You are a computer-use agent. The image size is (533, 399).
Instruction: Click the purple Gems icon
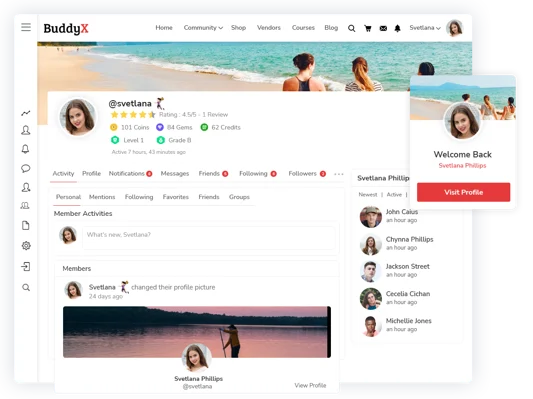click(x=160, y=127)
